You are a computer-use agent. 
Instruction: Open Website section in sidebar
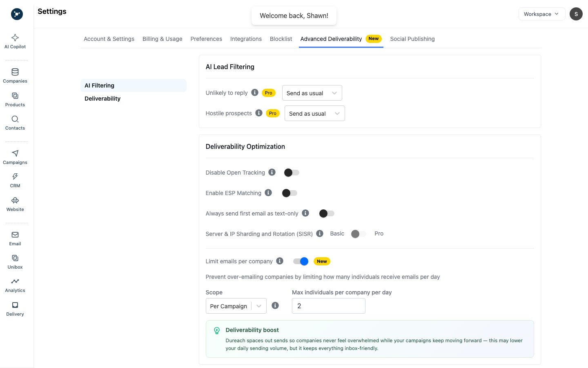coord(15,204)
